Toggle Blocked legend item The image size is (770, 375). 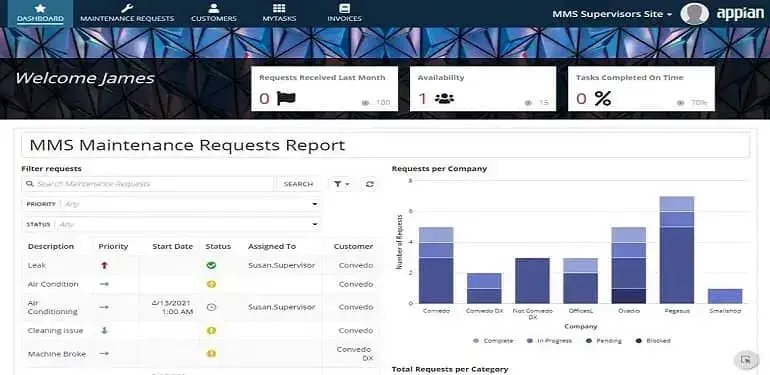click(652, 341)
